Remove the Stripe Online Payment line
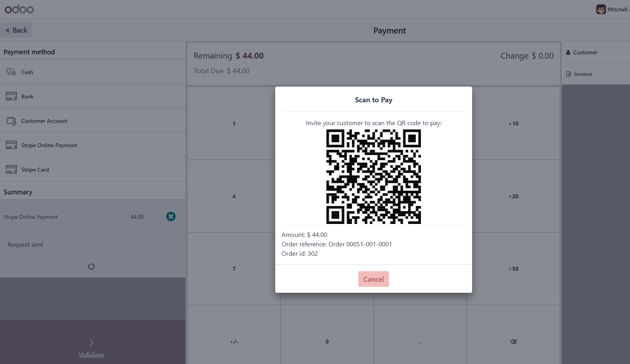This screenshot has width=630, height=364. click(x=171, y=216)
